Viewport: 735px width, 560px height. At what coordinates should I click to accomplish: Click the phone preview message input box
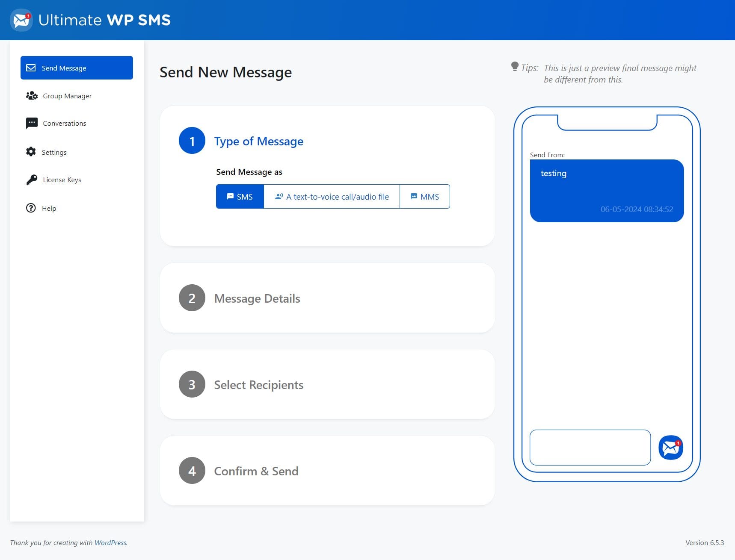(x=590, y=448)
